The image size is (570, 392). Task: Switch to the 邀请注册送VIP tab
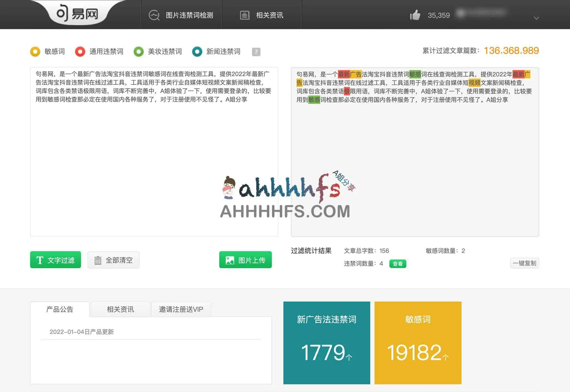pos(181,309)
